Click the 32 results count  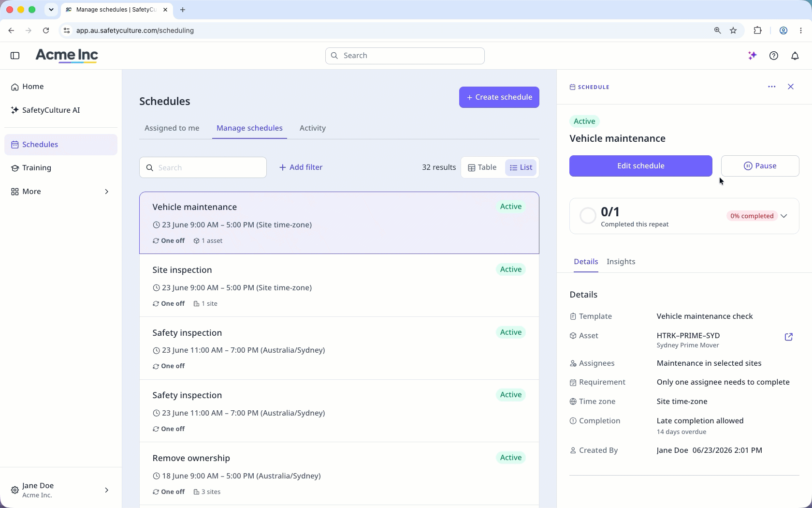(x=439, y=167)
